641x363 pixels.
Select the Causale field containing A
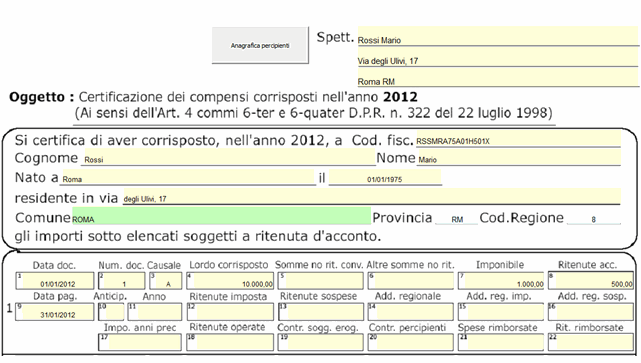pos(166,281)
